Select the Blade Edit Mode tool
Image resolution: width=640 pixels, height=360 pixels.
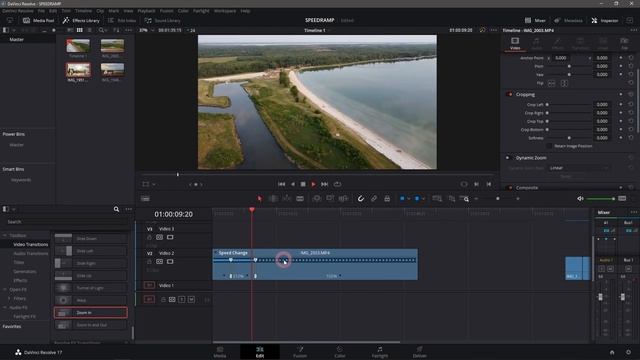(x=300, y=199)
